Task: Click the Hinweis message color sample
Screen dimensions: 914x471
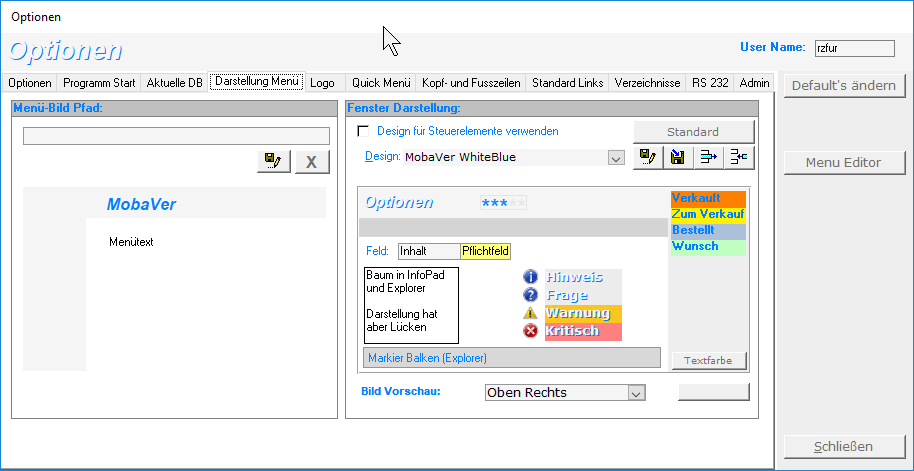Action: (583, 277)
